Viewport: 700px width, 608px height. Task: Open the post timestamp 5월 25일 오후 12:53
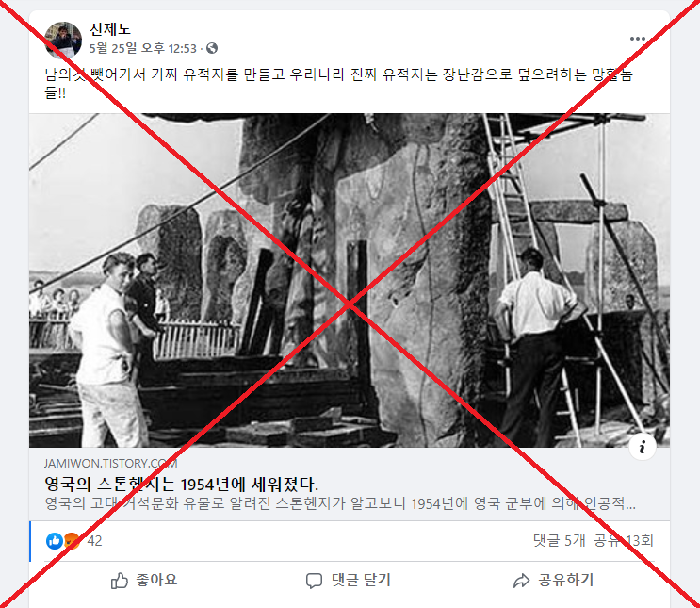[143, 48]
